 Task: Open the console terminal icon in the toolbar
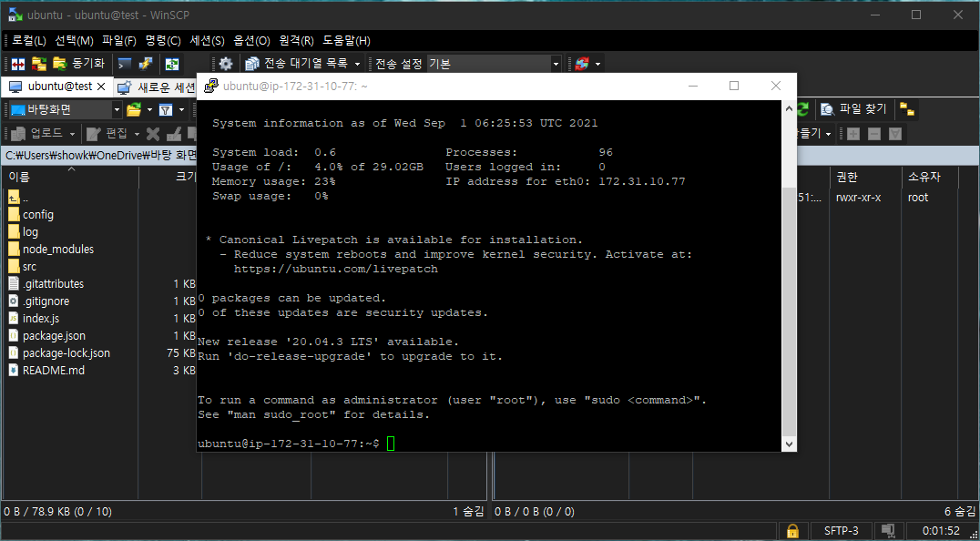pos(125,64)
